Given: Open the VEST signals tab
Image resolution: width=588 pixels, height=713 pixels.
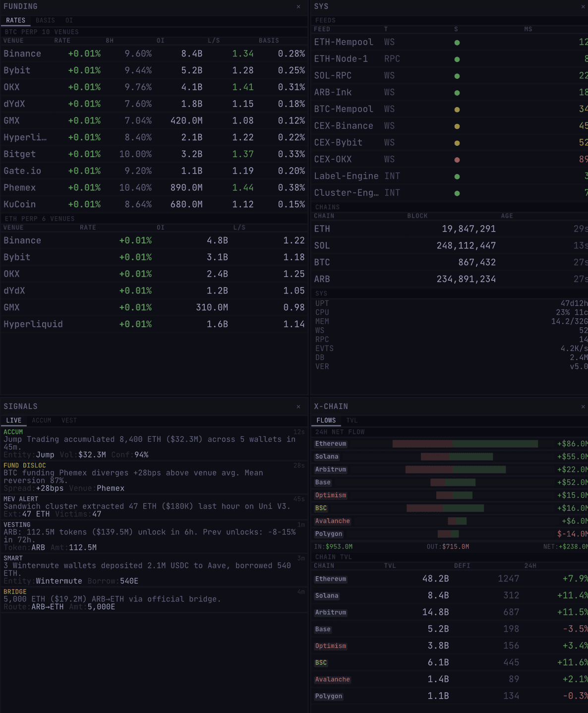Looking at the screenshot, I should pyautogui.click(x=69, y=420).
